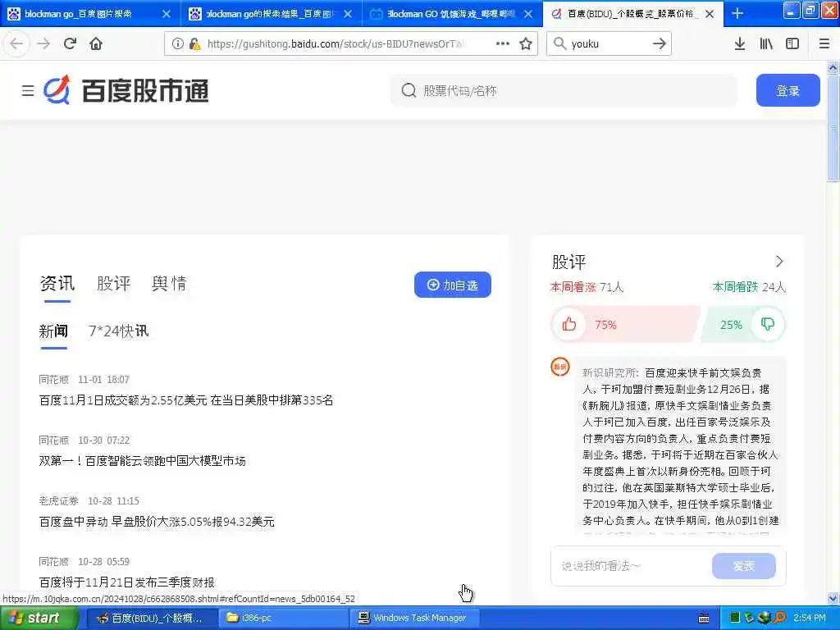The width and height of the screenshot is (840, 630).
Task: Click the browser forward arrow
Action: point(43,43)
